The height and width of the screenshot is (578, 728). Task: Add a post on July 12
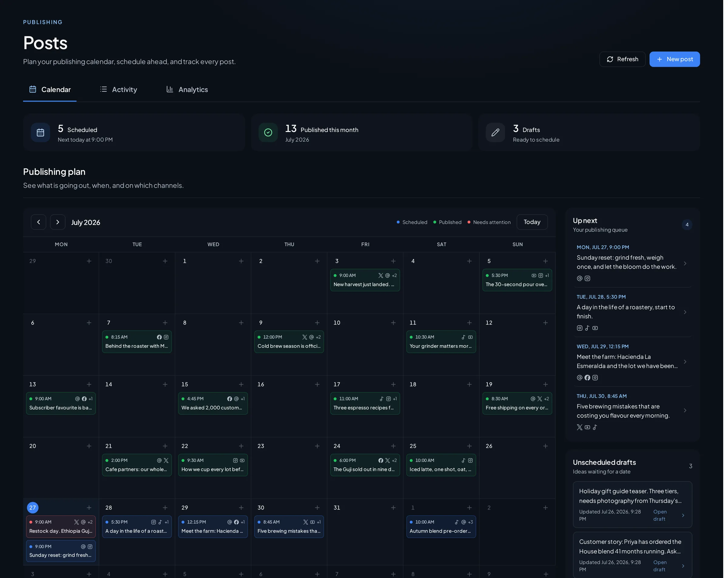pyautogui.click(x=546, y=323)
